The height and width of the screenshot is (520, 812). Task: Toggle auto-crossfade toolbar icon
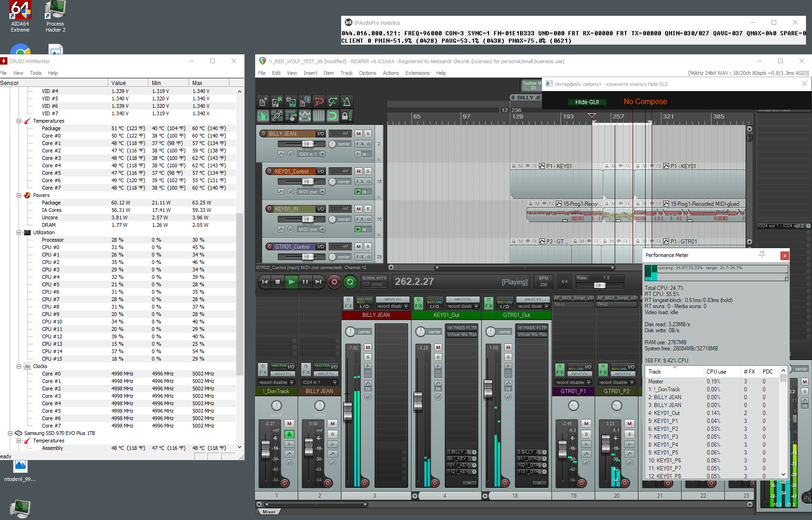click(x=263, y=116)
